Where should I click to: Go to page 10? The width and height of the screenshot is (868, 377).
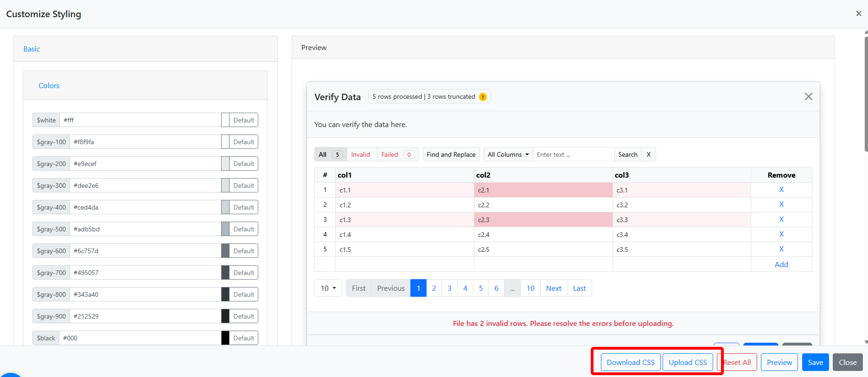530,288
